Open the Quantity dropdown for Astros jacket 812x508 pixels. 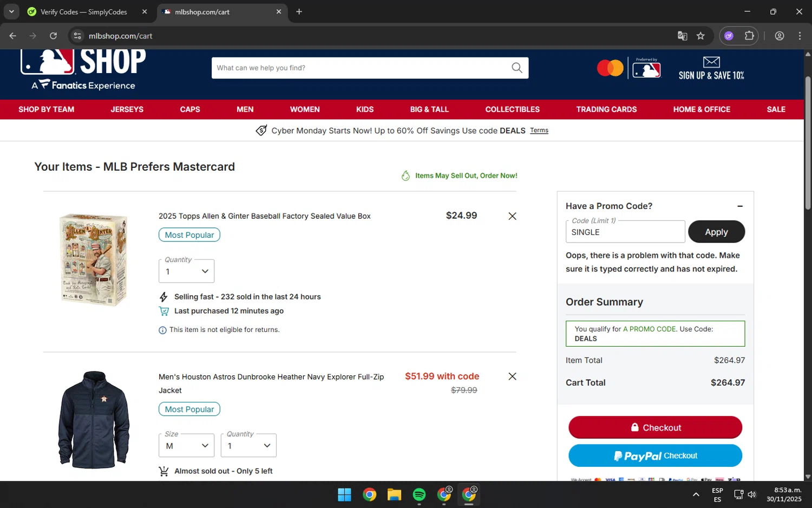click(x=248, y=446)
